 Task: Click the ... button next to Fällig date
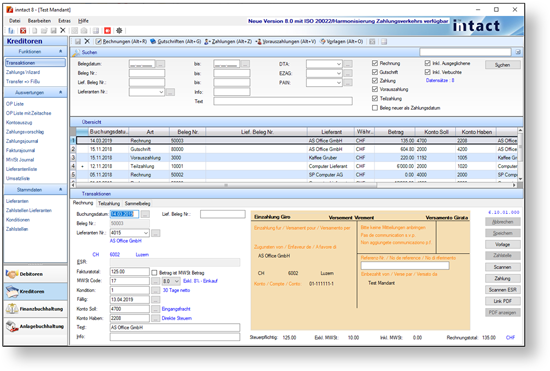click(156, 300)
